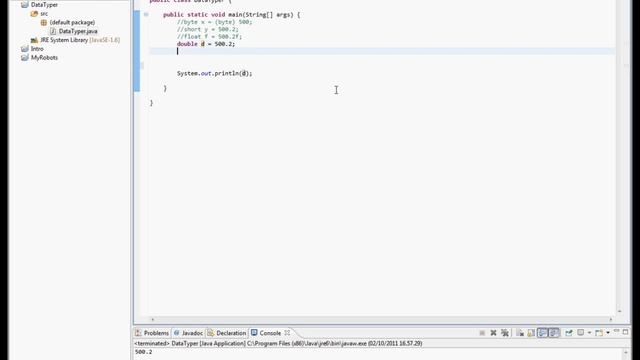Click the '<terminated> DataTyper' console status line
Image resolution: width=640 pixels, height=360 pixels.
pos(278,343)
